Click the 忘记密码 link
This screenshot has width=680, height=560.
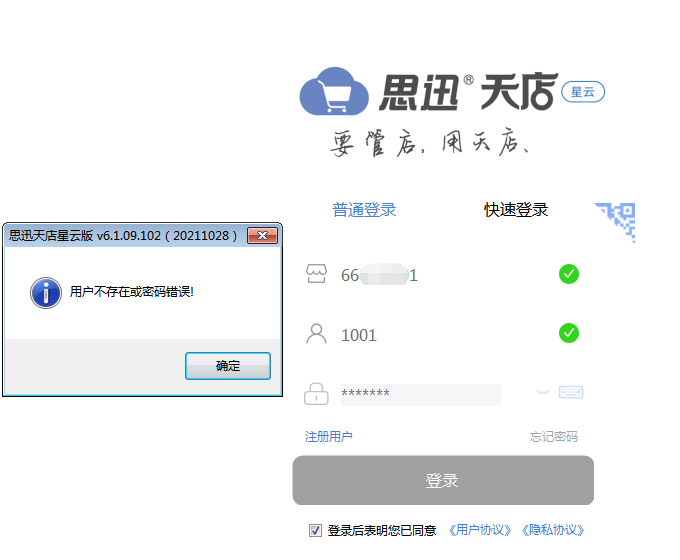pyautogui.click(x=553, y=436)
